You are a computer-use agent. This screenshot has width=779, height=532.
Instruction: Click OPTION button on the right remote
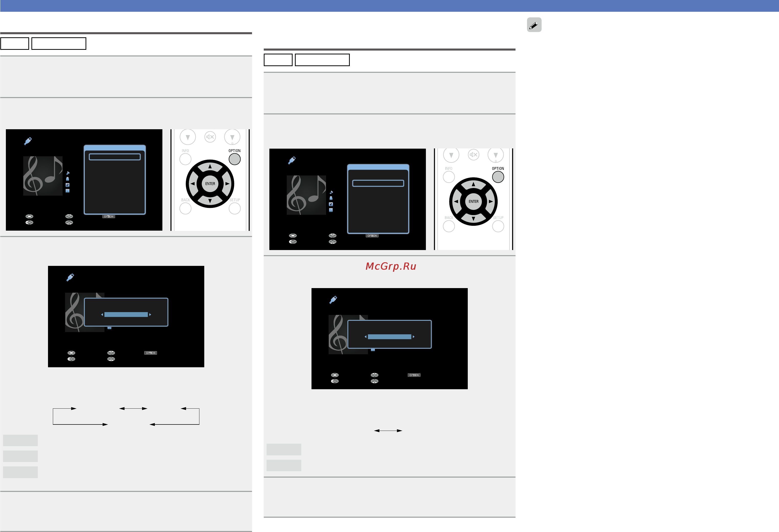pyautogui.click(x=498, y=177)
